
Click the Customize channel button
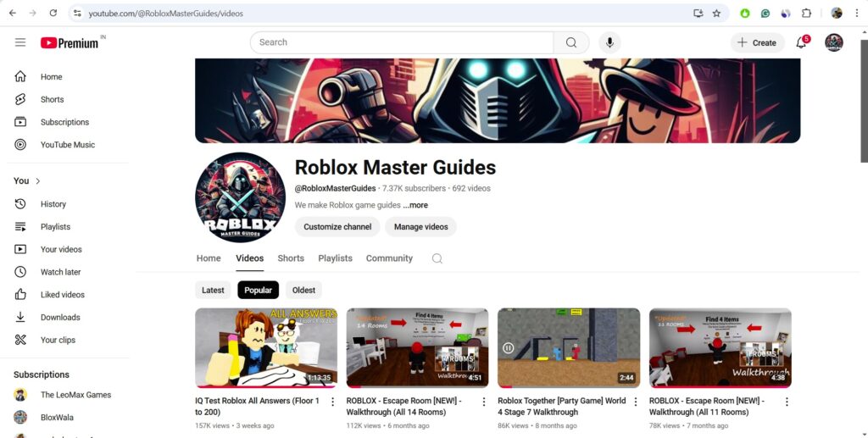337,227
